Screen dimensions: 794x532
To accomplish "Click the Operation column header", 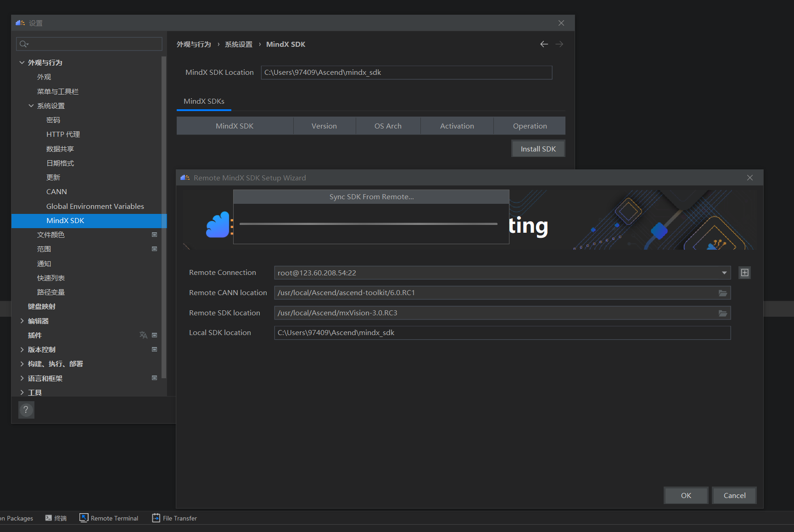I will (530, 126).
